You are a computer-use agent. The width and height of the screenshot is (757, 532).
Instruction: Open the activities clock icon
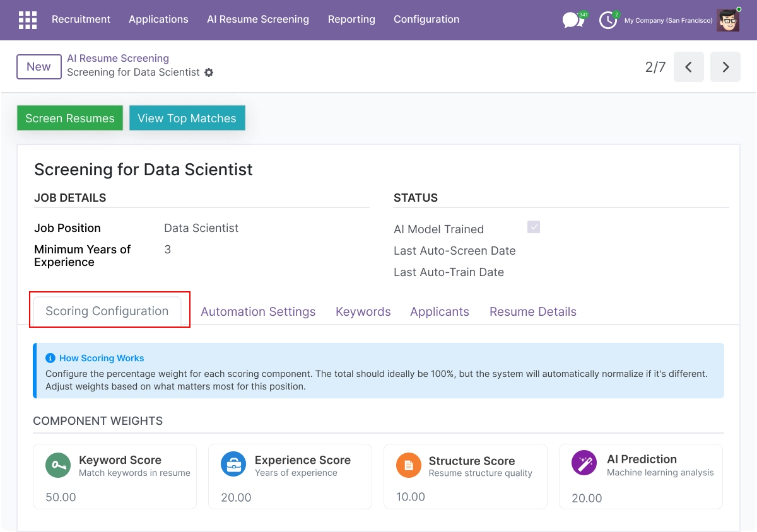(x=608, y=20)
